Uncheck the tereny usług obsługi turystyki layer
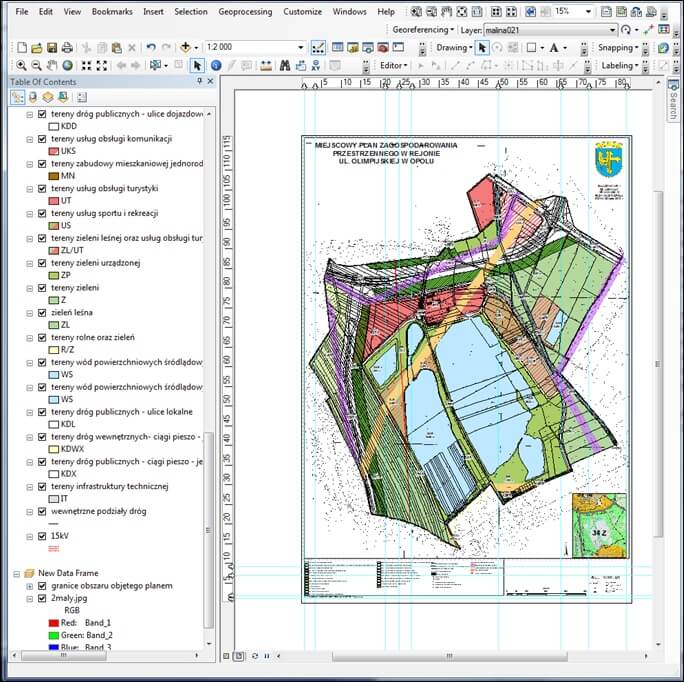This screenshot has width=684, height=682. 42,188
